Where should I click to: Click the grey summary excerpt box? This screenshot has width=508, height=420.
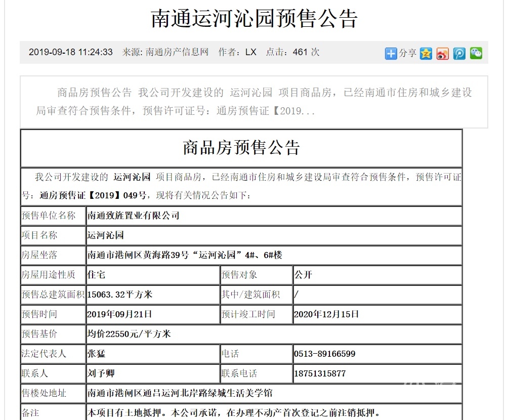pyautogui.click(x=253, y=102)
